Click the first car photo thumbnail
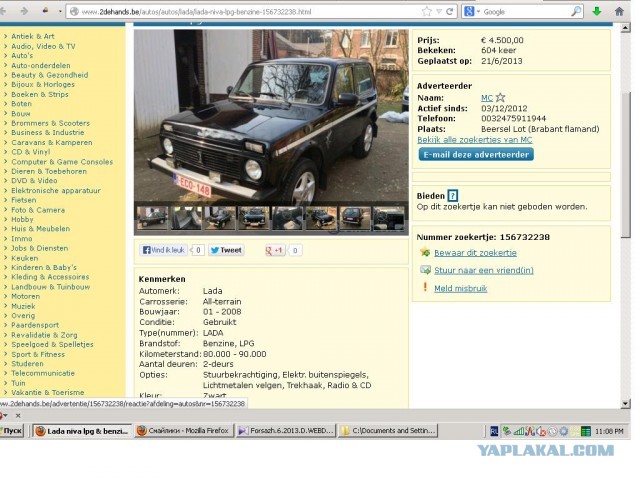The width and height of the screenshot is (640, 480). tap(153, 216)
